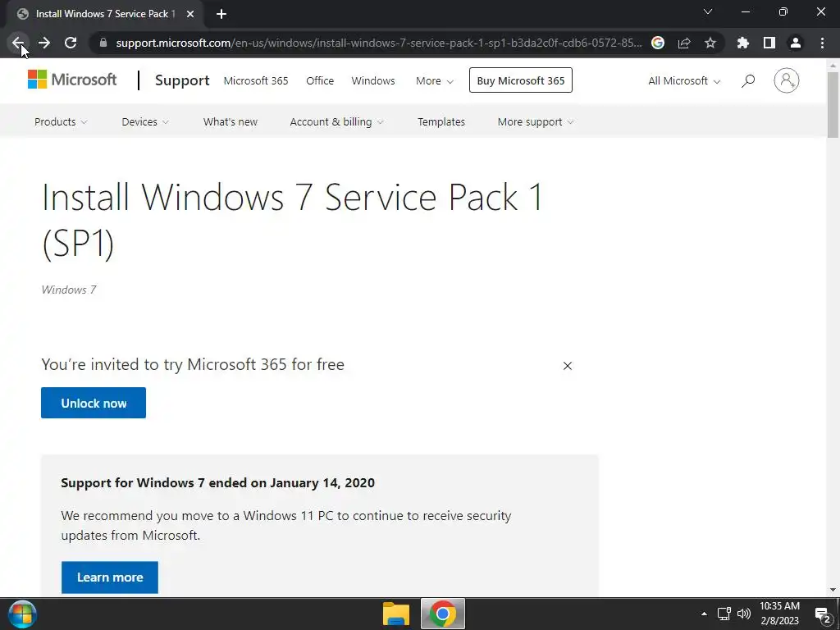
Task: Click the Buy Microsoft 365 button
Action: (x=521, y=80)
